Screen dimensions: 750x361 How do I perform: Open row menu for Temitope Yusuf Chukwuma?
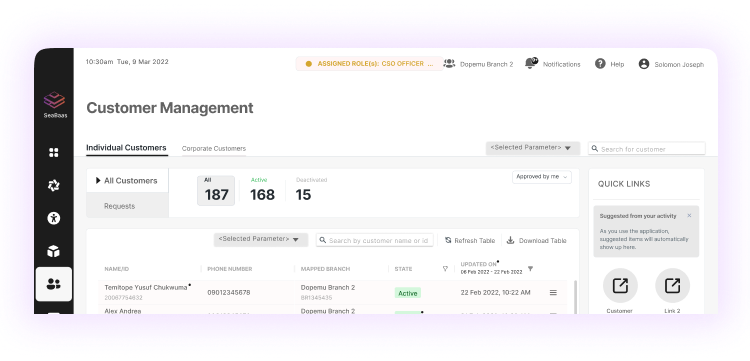coord(553,293)
